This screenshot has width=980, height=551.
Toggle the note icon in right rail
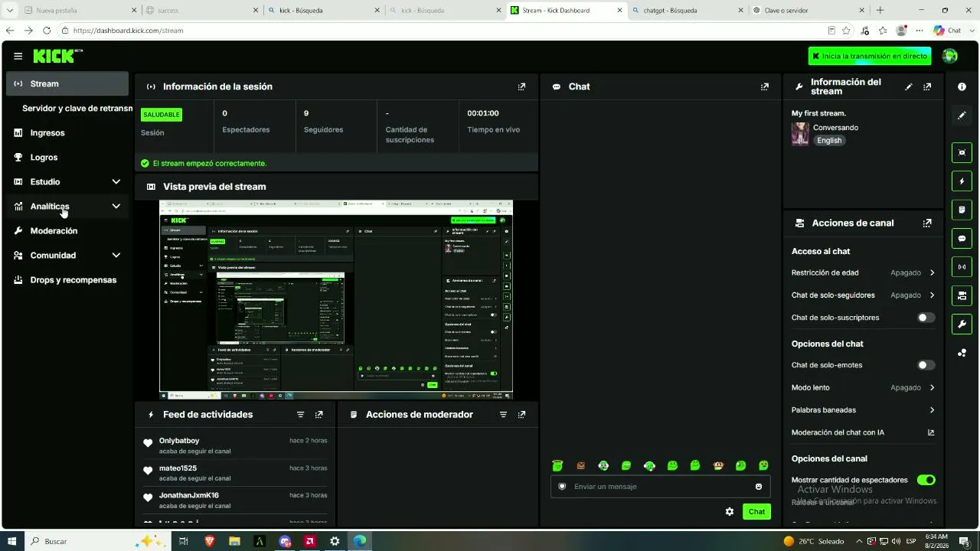pyautogui.click(x=962, y=210)
